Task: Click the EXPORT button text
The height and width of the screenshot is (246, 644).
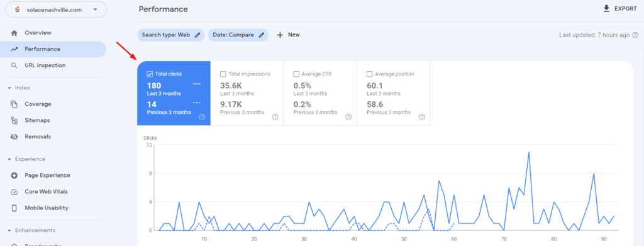Action: click(626, 9)
